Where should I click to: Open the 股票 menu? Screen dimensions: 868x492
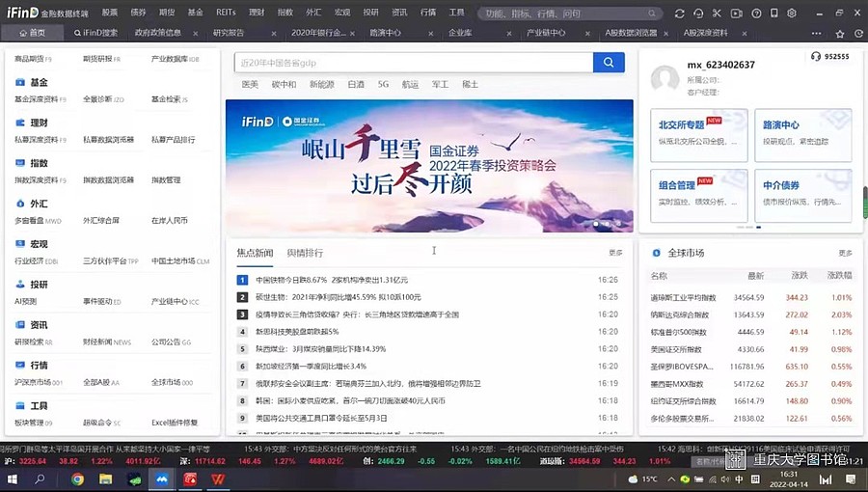109,13
